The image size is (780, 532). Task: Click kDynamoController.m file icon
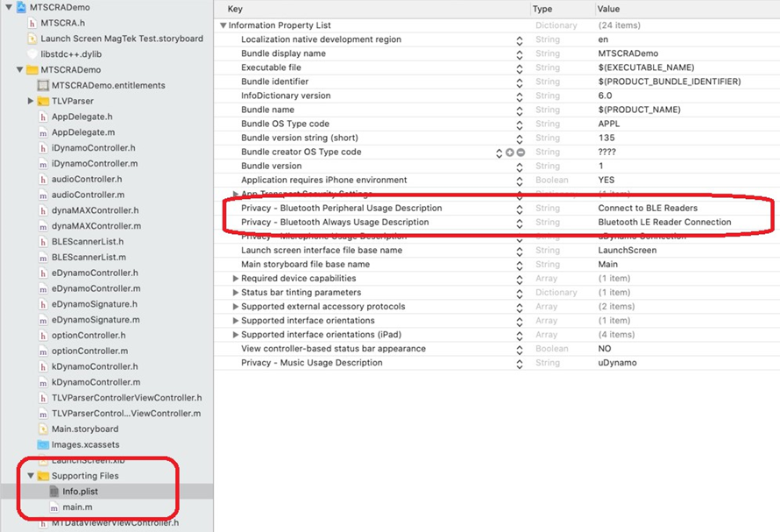43,382
